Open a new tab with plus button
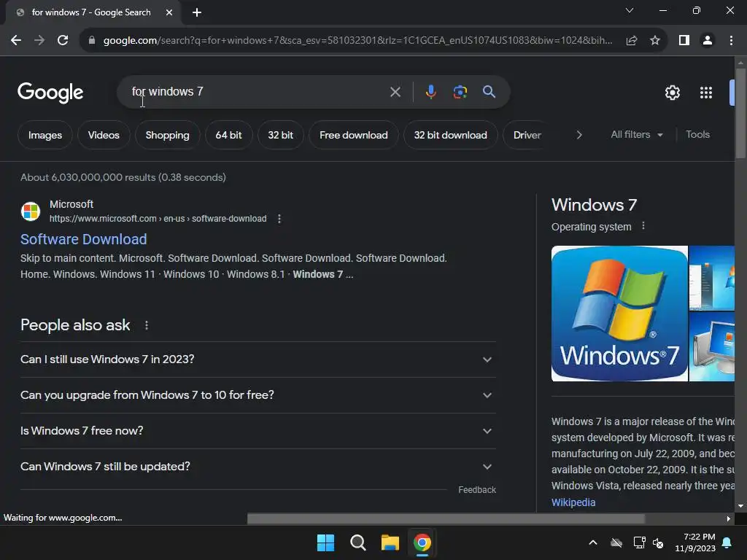The image size is (747, 560). tap(197, 12)
